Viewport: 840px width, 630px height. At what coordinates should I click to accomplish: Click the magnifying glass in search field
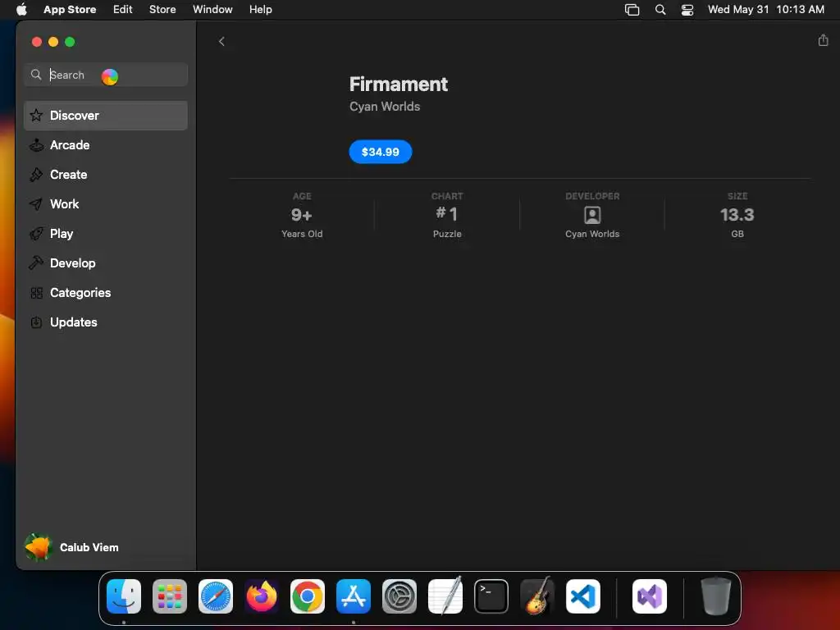[36, 75]
